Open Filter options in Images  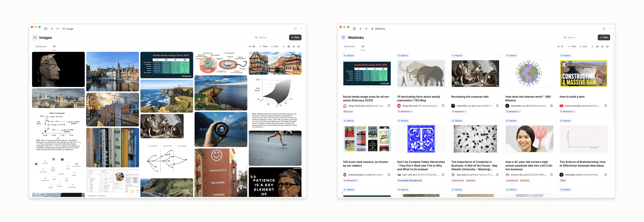pyautogui.click(x=263, y=46)
